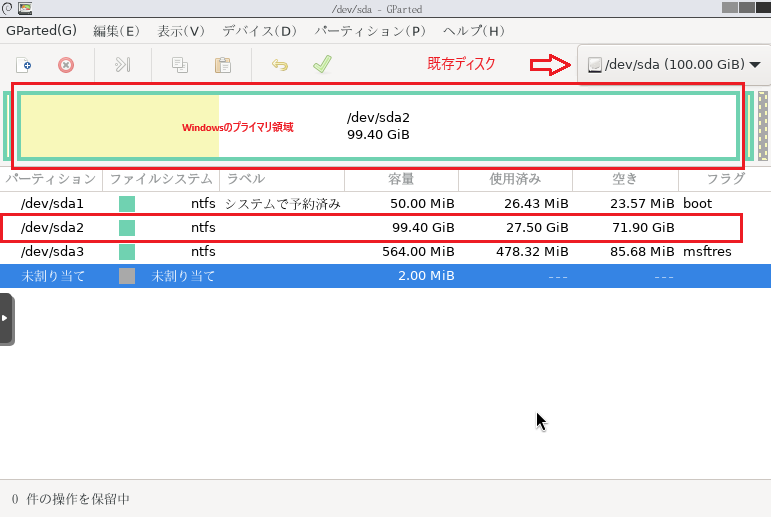Open the 編集(E) menu
The image size is (771, 517).
coord(117,31)
